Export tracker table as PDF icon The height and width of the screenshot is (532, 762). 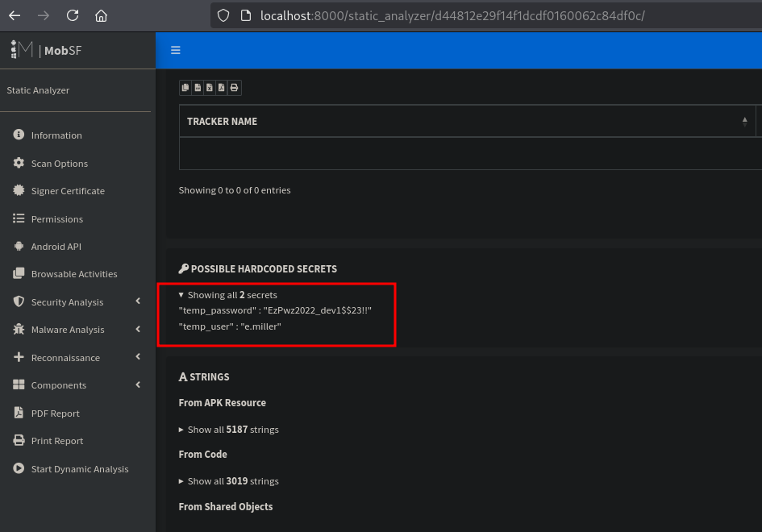click(222, 88)
